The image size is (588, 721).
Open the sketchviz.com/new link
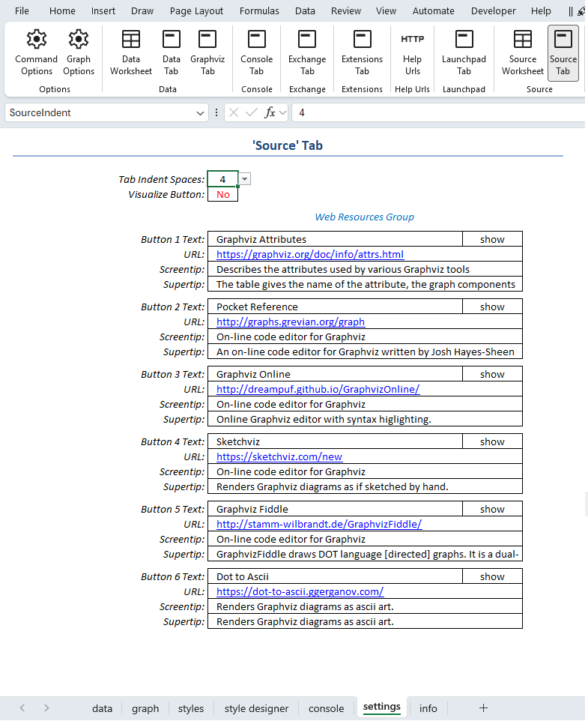[x=279, y=457]
